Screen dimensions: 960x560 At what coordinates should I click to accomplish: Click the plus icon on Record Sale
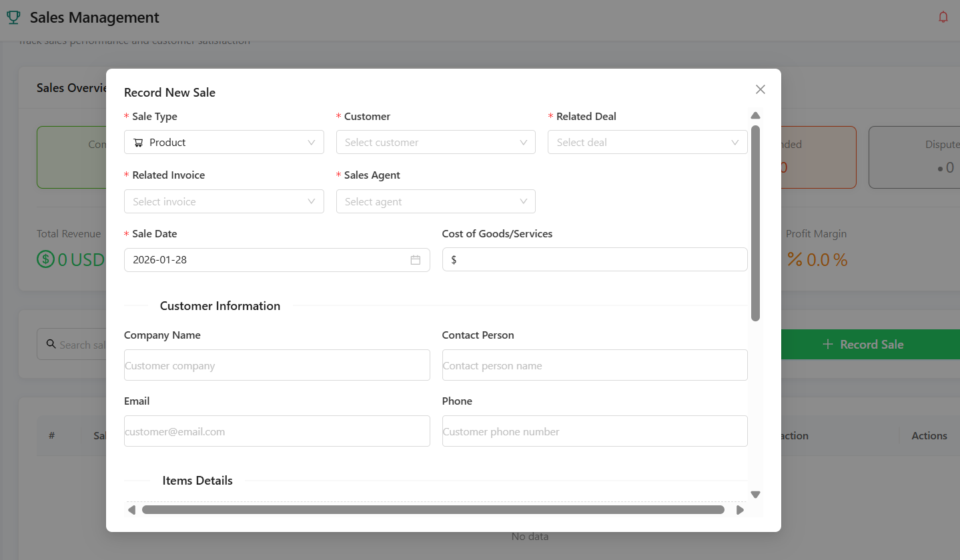tap(827, 344)
